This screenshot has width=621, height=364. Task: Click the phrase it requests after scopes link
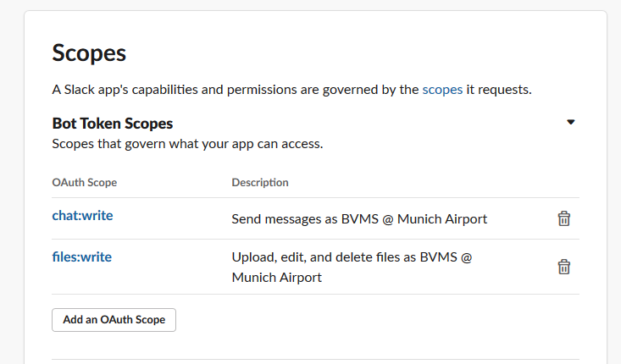coord(499,89)
